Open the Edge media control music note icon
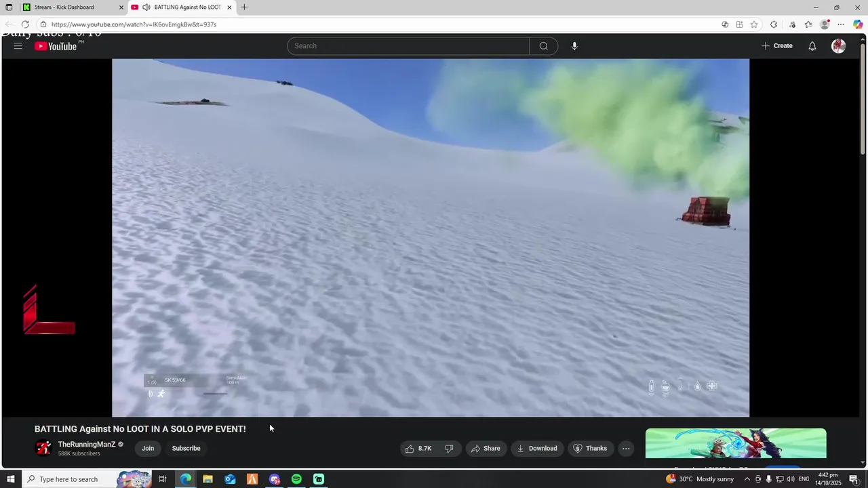This screenshot has width=868, height=488. pyautogui.click(x=792, y=24)
